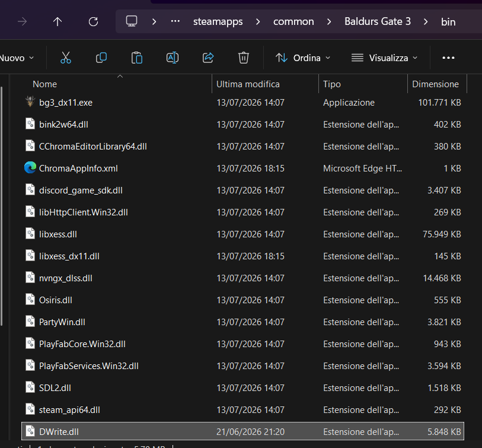
Task: Click date 21/06/2026 21:20 of DWrite.dll
Action: pyautogui.click(x=251, y=432)
